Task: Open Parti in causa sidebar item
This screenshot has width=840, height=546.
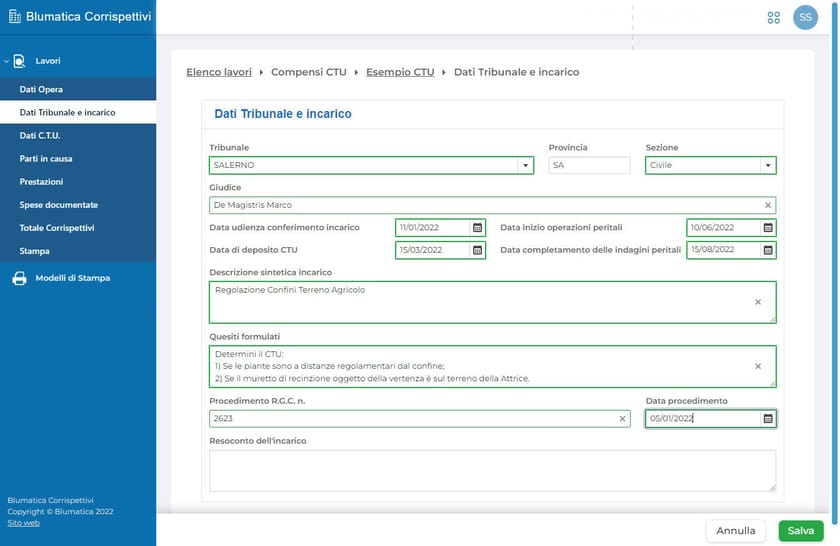Action: point(46,159)
